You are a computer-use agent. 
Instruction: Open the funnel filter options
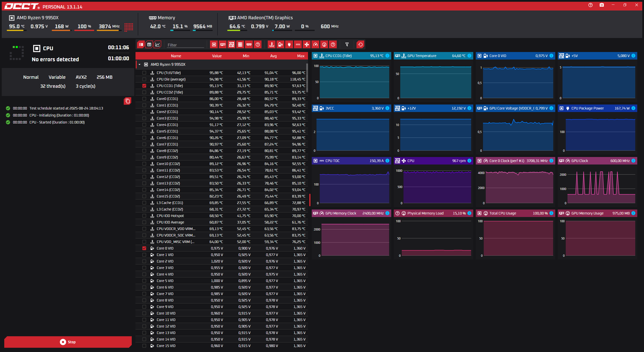pyautogui.click(x=347, y=44)
